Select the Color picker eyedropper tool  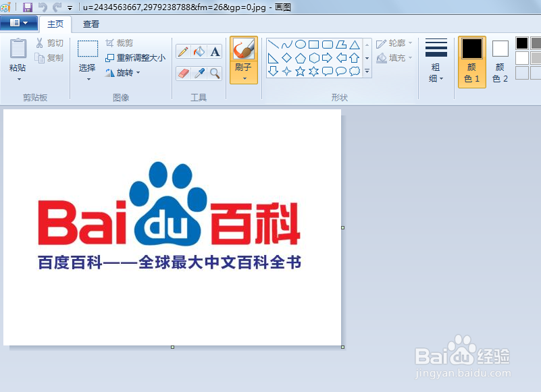coord(199,74)
